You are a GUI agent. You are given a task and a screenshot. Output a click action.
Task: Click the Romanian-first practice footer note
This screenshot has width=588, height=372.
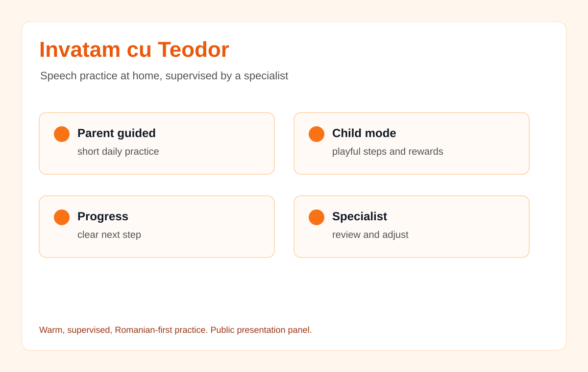tap(124, 330)
